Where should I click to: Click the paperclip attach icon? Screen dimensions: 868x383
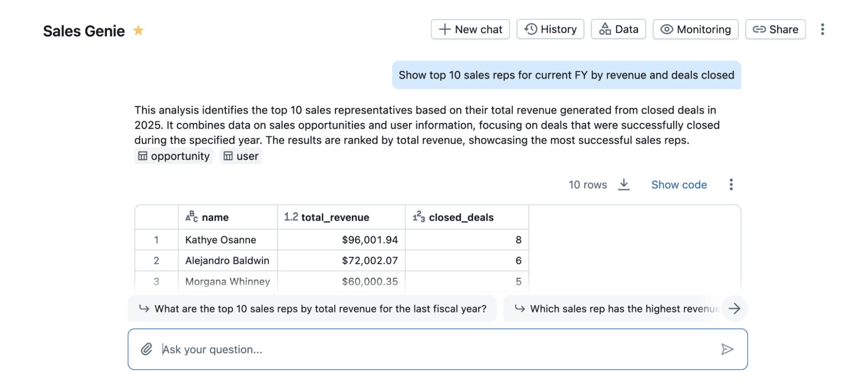coord(146,349)
